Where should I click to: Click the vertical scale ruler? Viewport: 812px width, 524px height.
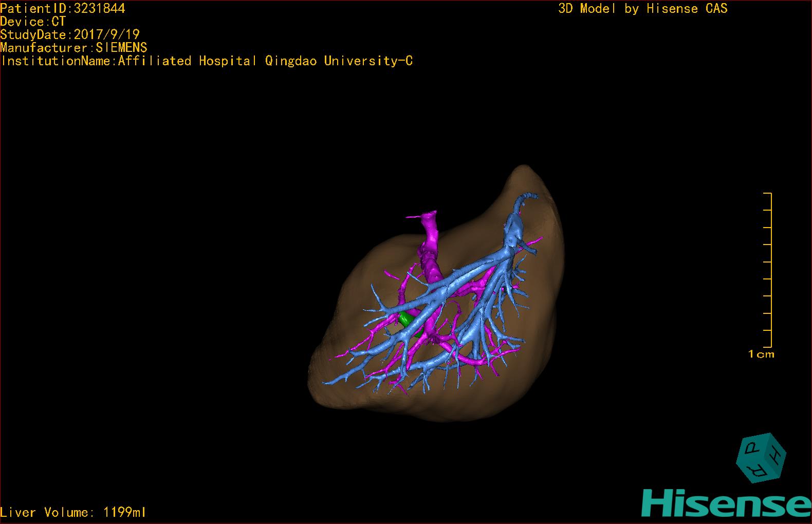(x=770, y=270)
